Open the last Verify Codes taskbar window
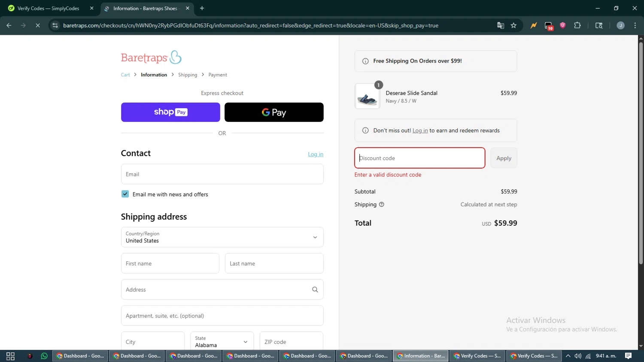Image resolution: width=644 pixels, height=362 pixels. click(x=534, y=356)
